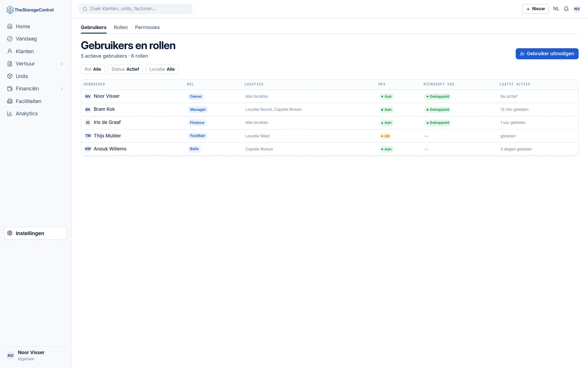
Task: Open the Status Actief filter dropdown
Action: point(125,69)
